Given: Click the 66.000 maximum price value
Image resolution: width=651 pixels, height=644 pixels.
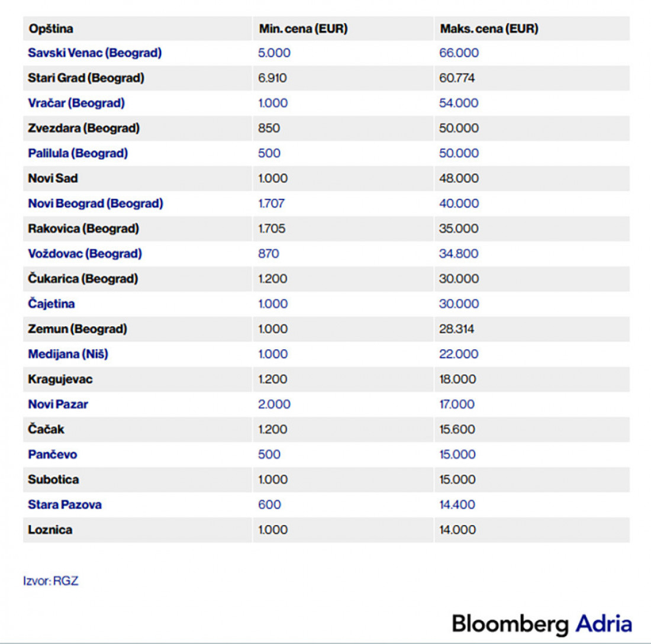Looking at the screenshot, I should 459,53.
